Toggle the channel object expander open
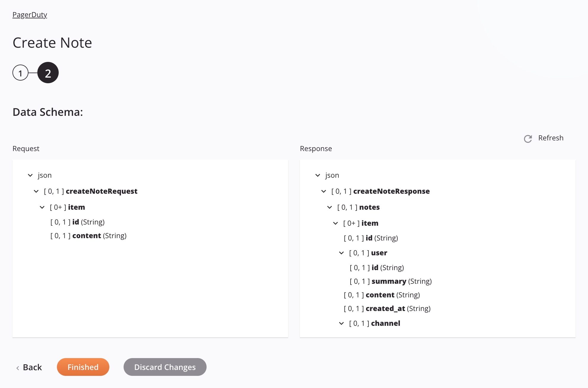Screen dimensions: 588x388 tap(341, 323)
